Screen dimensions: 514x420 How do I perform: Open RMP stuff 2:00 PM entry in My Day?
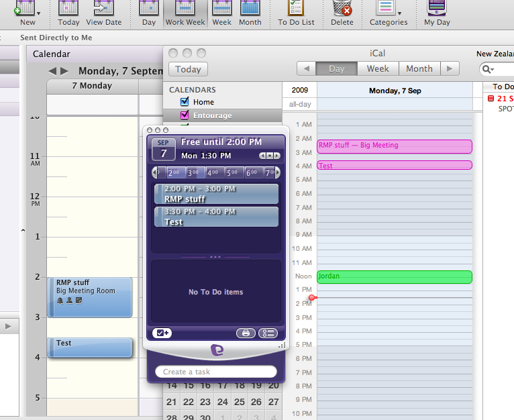coord(216,194)
